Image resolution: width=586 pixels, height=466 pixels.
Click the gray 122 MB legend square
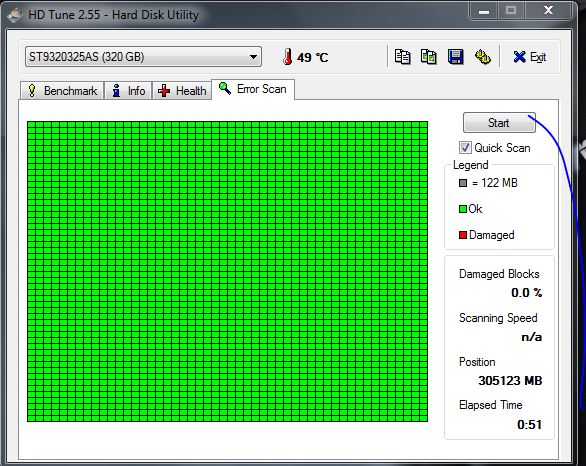point(463,183)
